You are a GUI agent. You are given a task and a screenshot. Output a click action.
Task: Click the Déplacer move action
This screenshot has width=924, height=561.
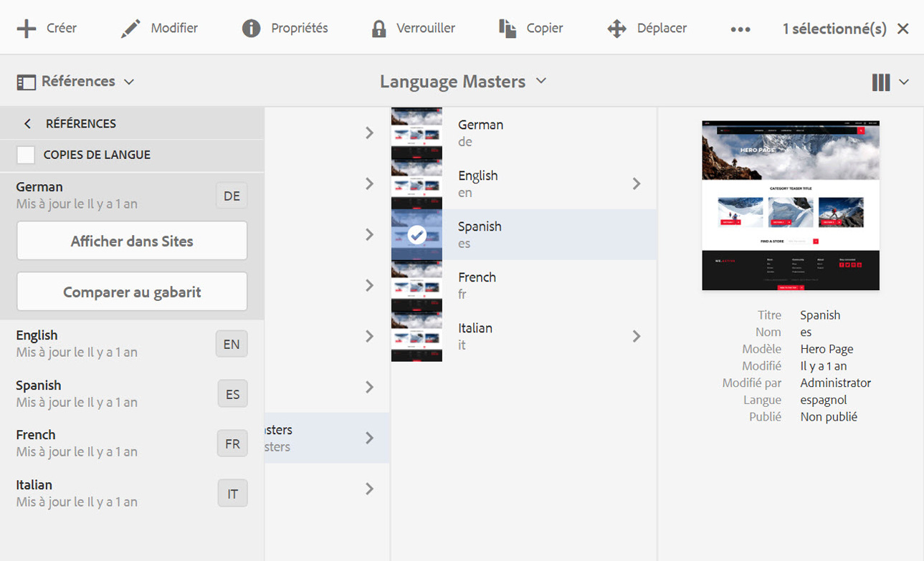click(647, 29)
